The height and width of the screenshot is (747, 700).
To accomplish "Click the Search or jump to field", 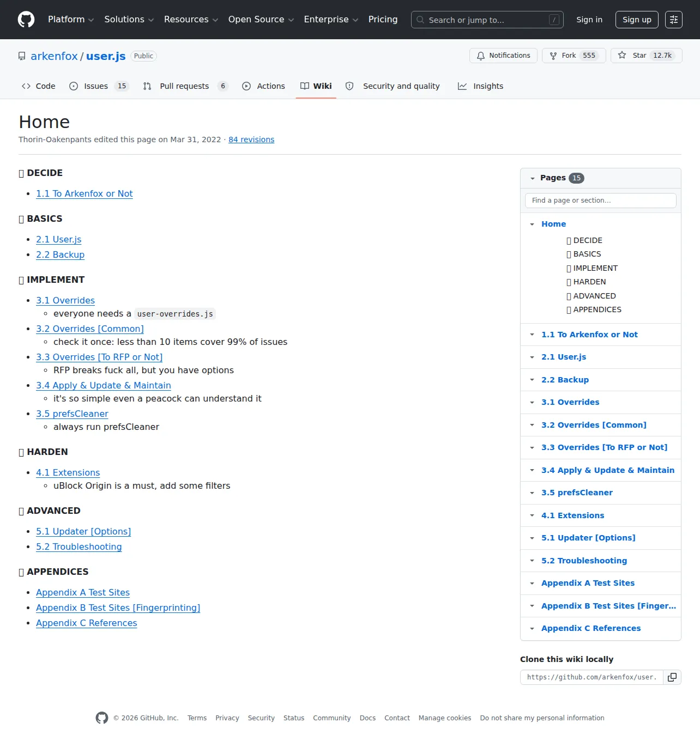I will point(487,20).
